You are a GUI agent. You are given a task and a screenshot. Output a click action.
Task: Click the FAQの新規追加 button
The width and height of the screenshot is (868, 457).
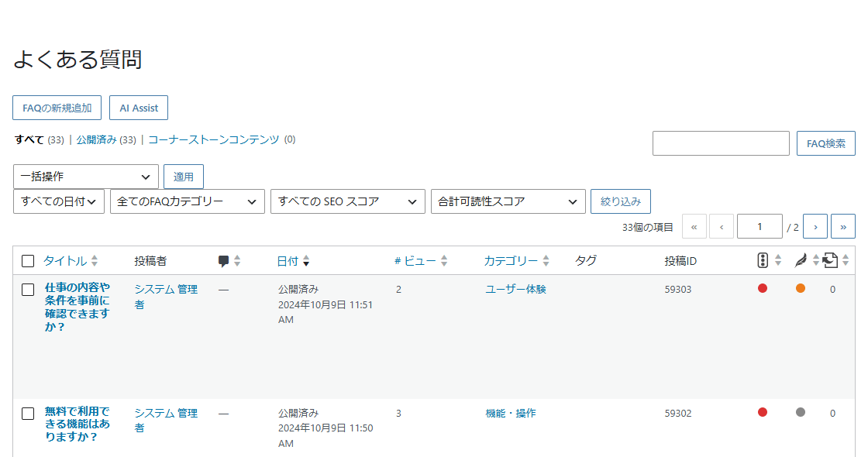(x=57, y=108)
